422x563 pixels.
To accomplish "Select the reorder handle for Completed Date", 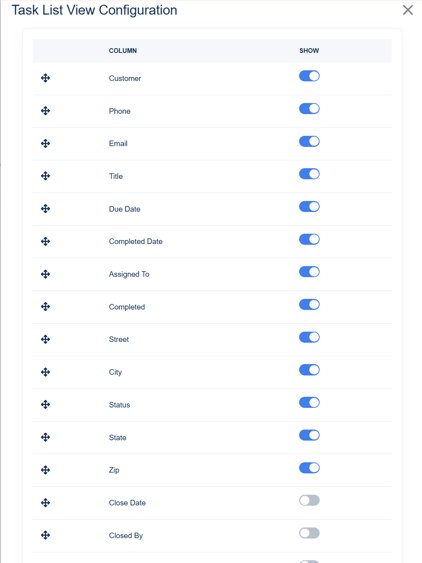I will coord(45,241).
